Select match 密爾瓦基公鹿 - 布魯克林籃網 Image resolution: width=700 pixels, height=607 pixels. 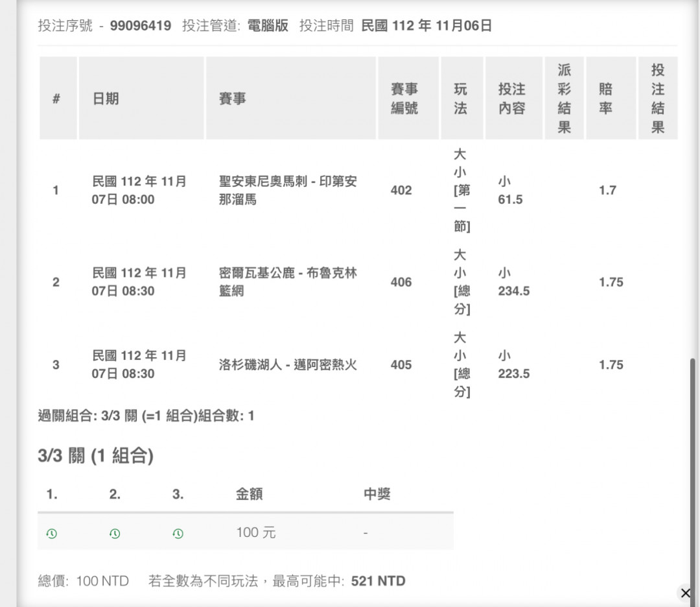coord(288,282)
